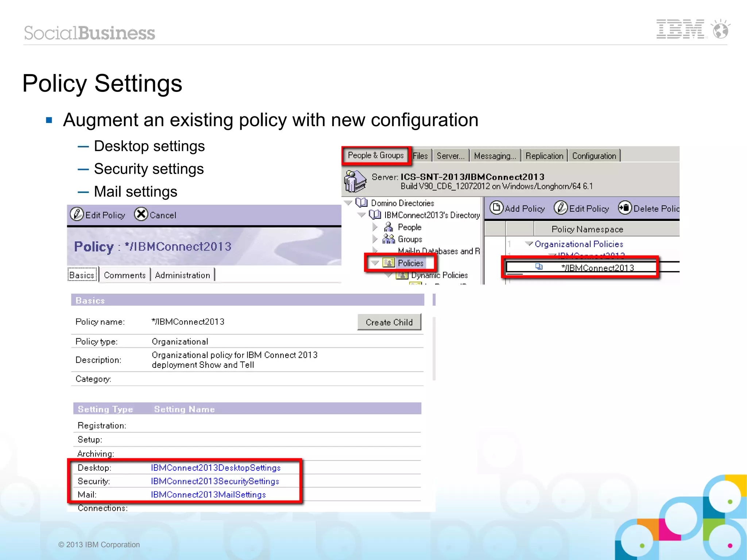Viewport: 747px width, 560px height.
Task: Open the Messaging... tab
Action: 495,156
